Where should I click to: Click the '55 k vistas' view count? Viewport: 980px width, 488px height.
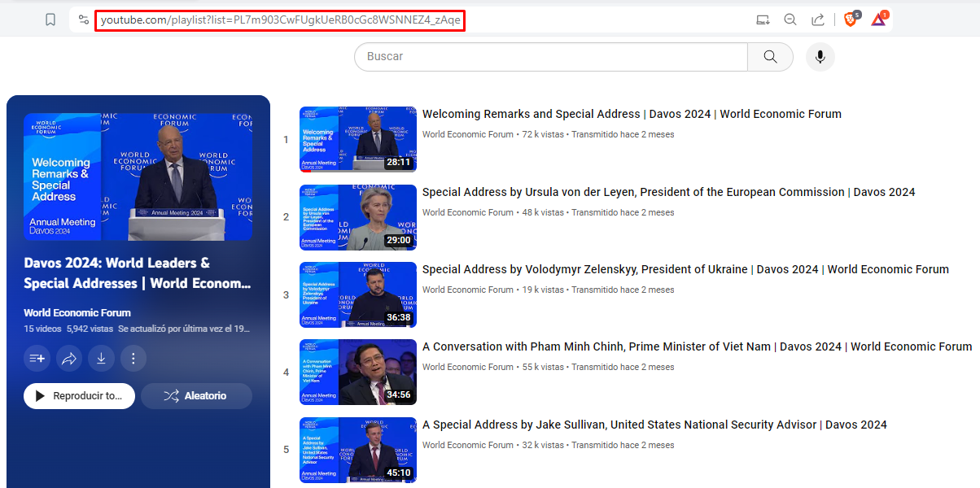tap(543, 368)
